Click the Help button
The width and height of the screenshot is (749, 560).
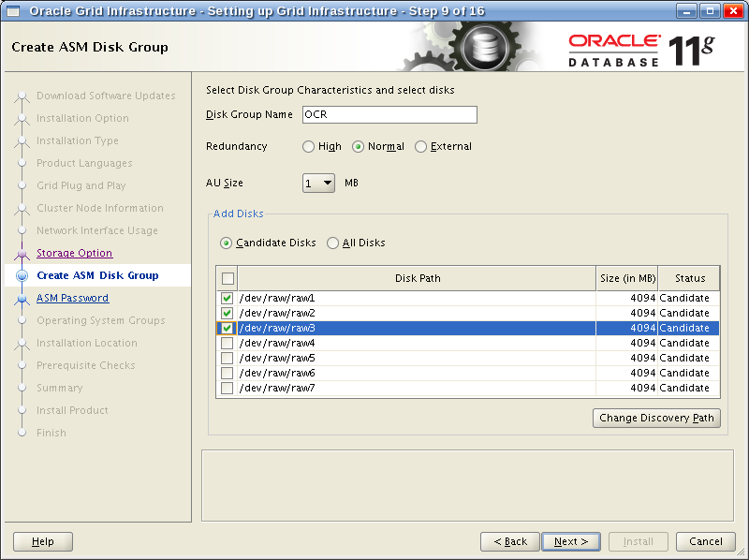tap(43, 541)
